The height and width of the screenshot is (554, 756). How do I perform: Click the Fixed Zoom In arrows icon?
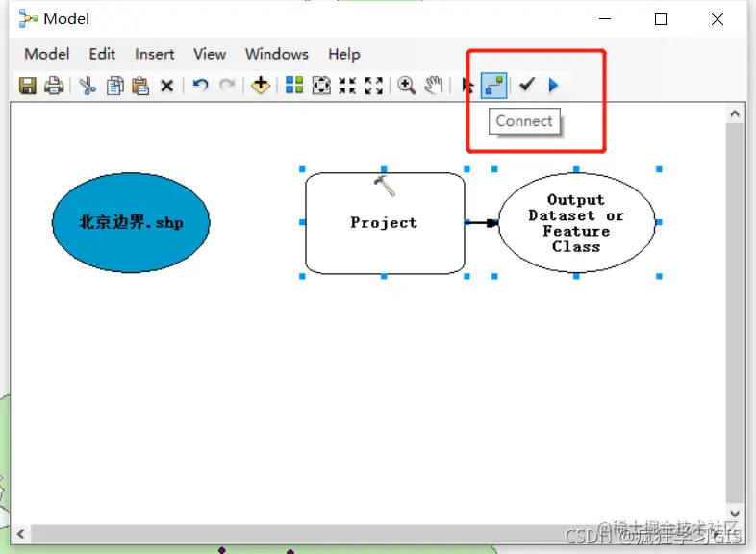[347, 86]
